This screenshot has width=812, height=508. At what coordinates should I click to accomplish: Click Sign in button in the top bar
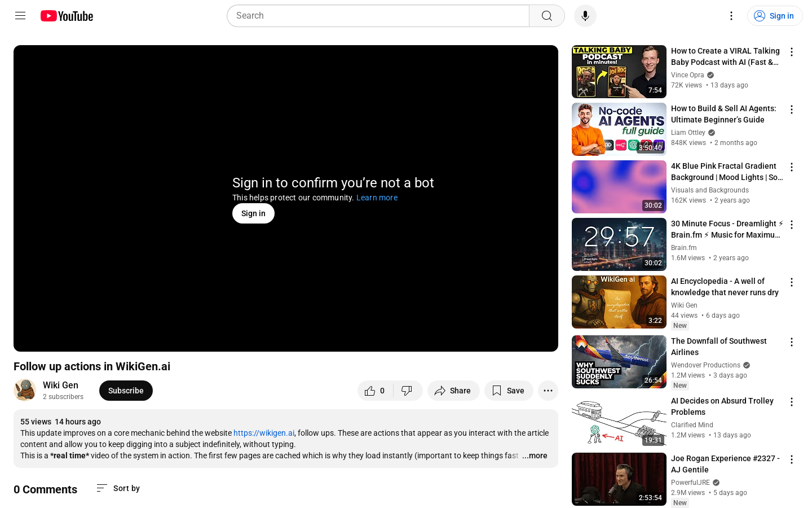[x=775, y=16]
